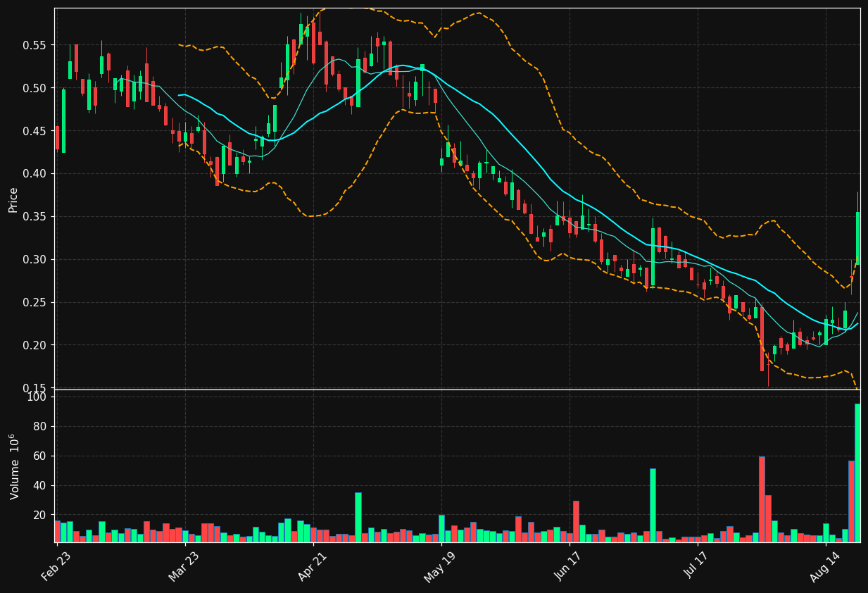Viewport: 868px width, 593px height.
Task: Click the "Jun 17" date label
Action: point(569,567)
